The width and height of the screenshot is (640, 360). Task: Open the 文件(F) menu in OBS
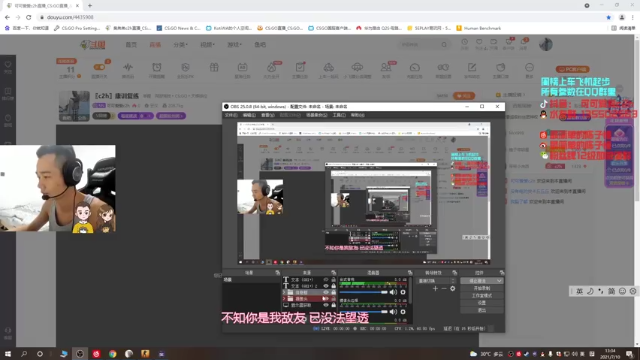231,115
